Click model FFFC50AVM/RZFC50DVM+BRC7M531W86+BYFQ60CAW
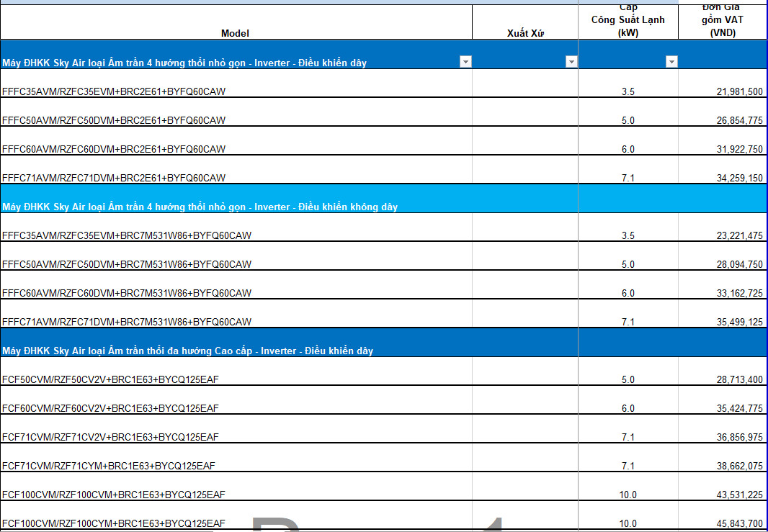The height and width of the screenshot is (532, 768). 127,265
